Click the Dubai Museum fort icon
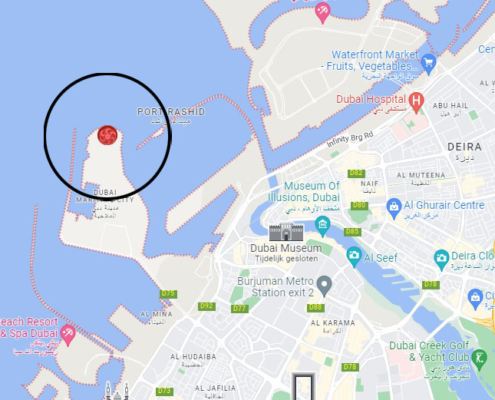495x400 pixels. [286, 232]
